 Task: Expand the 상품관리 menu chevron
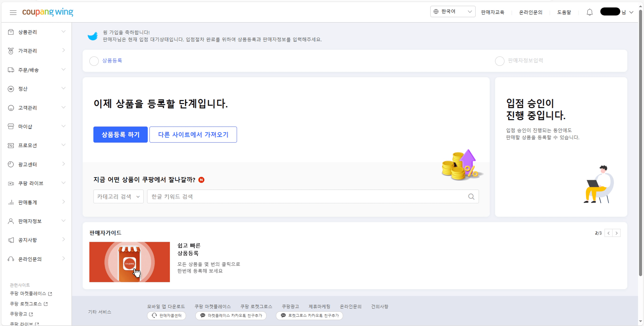(64, 32)
